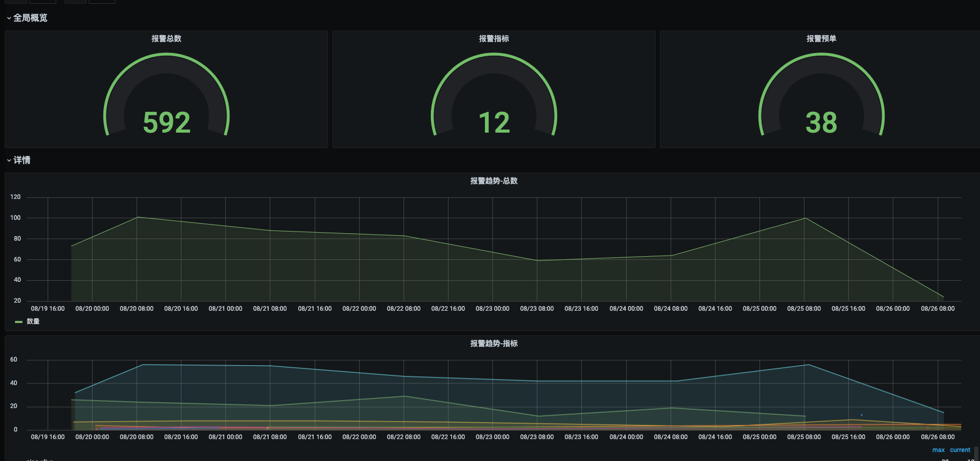Collapse the 详情 row using its chevron

(9, 160)
